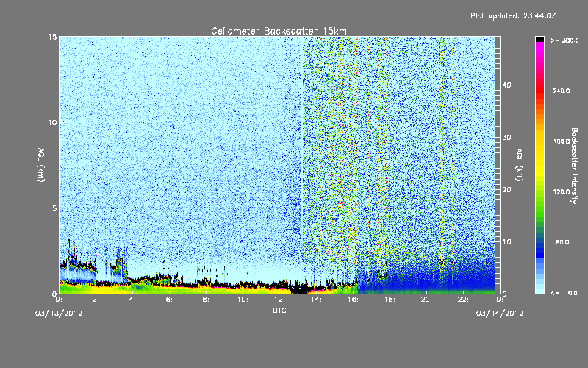Click the 30 tick on the kft axis
This screenshot has width=588, height=368.
(506, 137)
